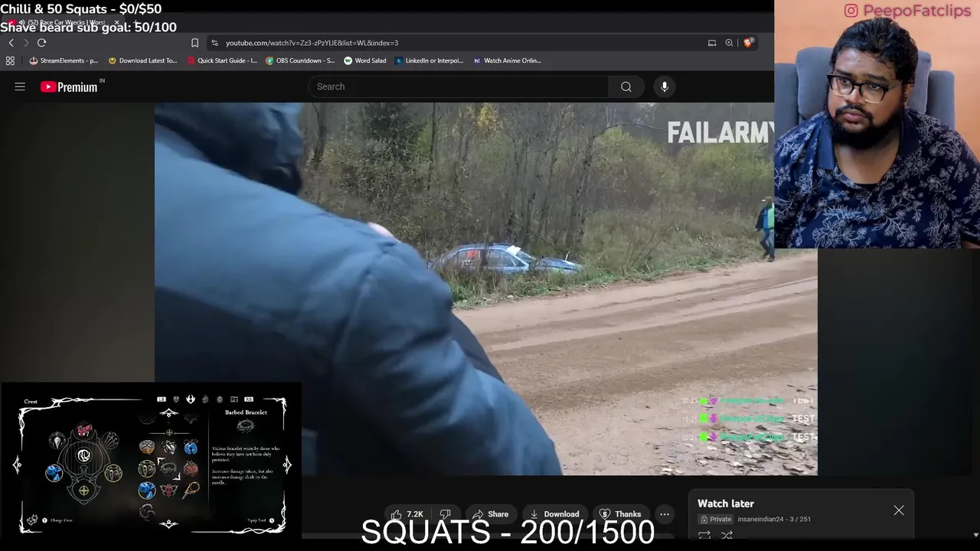This screenshot has height=551, width=980.
Task: Open more actions ellipsis menu
Action: (665, 514)
